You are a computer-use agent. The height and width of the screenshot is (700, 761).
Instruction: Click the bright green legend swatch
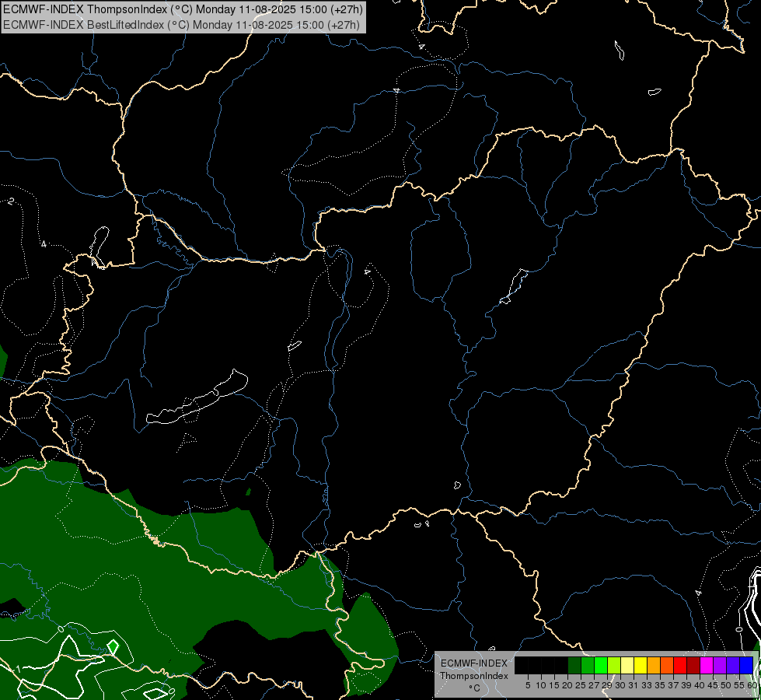click(602, 666)
